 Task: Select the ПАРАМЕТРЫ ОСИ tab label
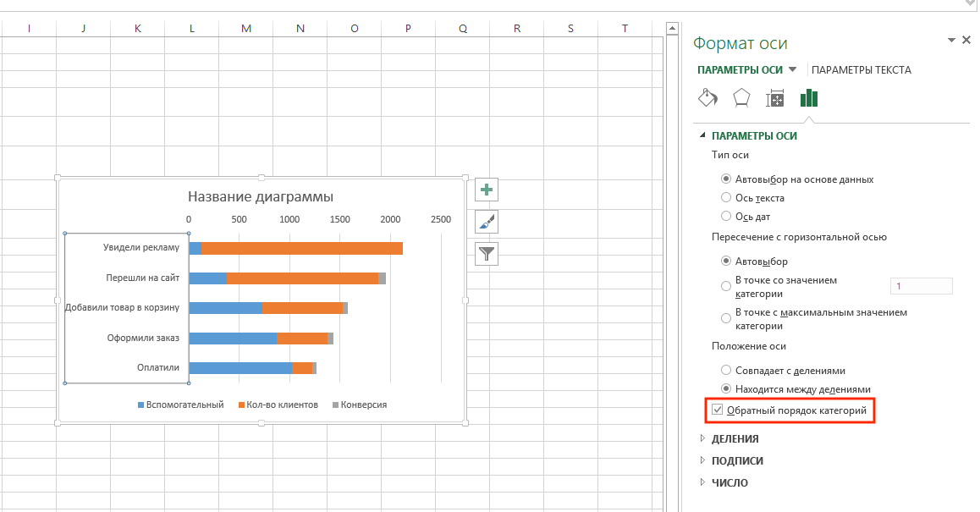coord(740,70)
